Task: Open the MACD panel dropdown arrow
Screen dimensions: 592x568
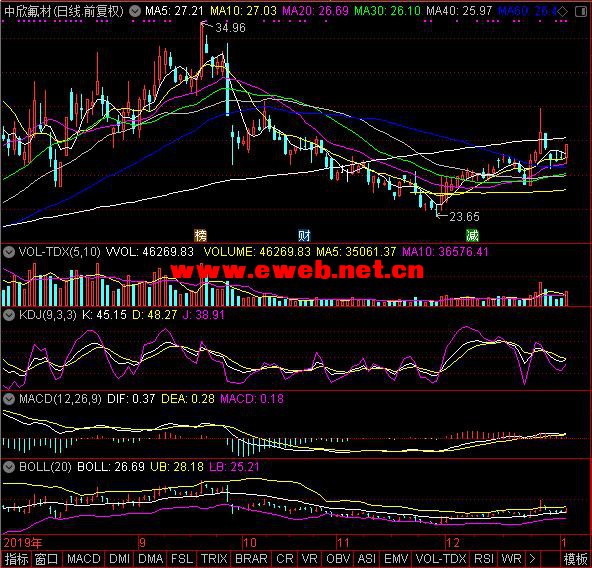Action: pos(9,399)
